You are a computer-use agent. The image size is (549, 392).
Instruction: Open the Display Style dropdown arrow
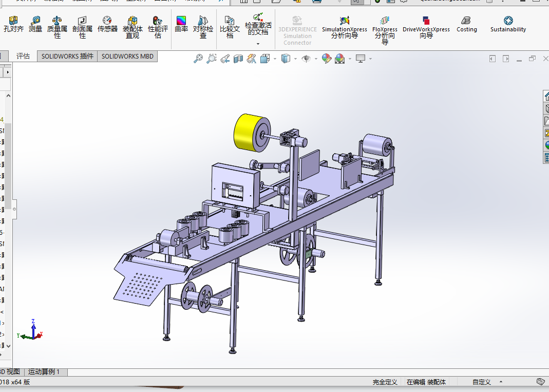pos(295,59)
